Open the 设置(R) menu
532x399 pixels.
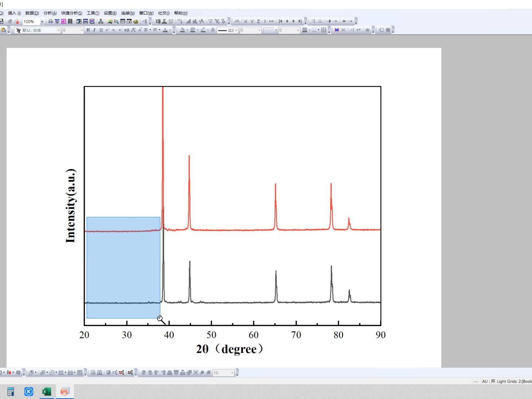(x=110, y=13)
